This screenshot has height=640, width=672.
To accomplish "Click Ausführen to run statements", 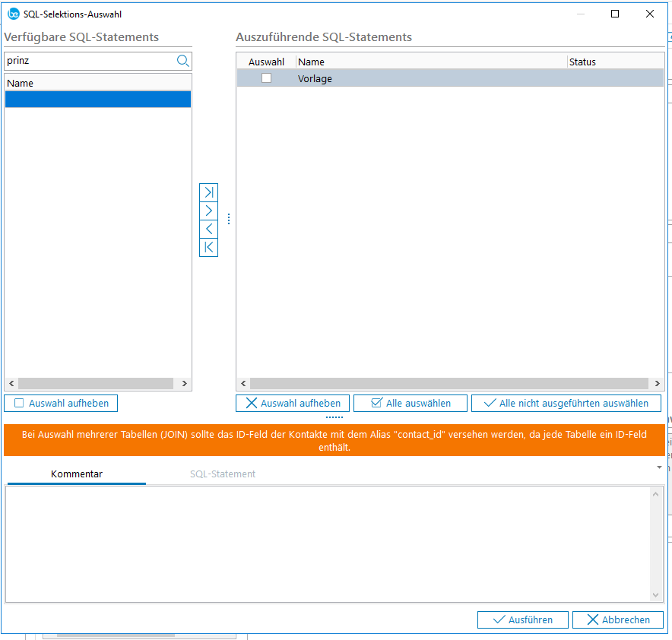I will pos(522,619).
